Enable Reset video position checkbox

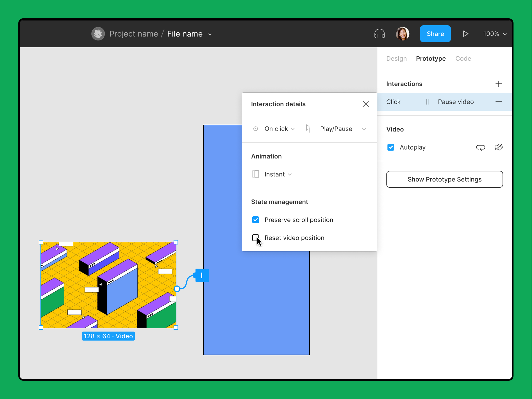tap(255, 238)
